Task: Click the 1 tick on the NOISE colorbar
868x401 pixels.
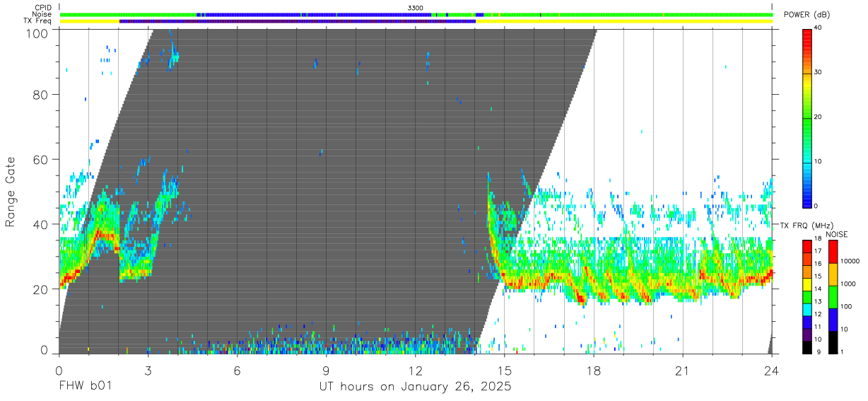Action: point(843,351)
